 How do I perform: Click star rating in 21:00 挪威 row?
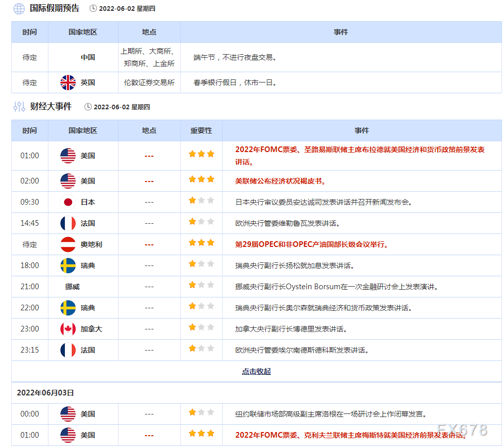[202, 285]
